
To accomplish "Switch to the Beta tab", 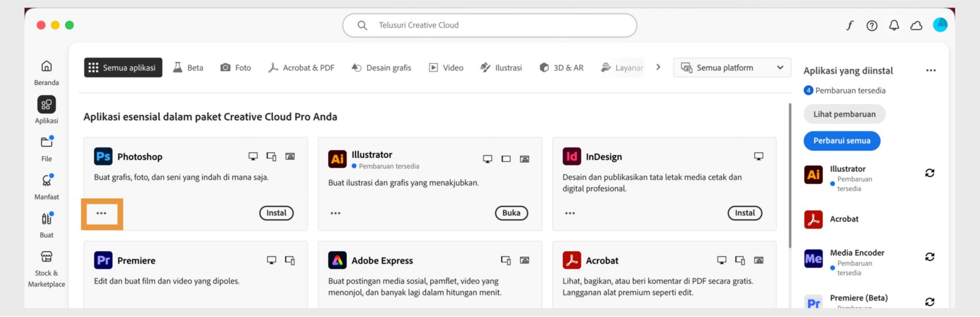I will tap(188, 68).
